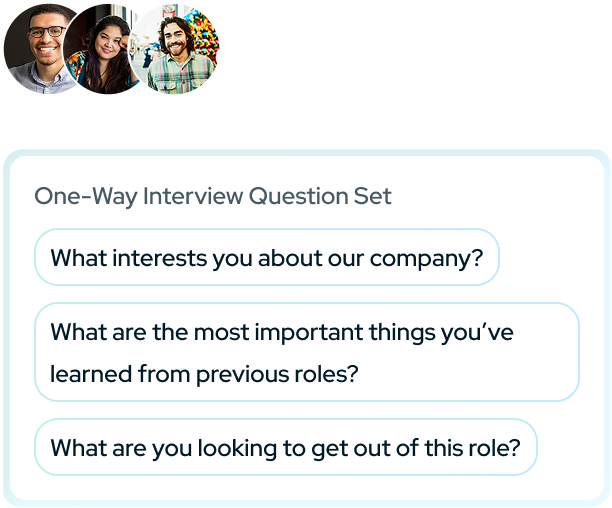612x508 pixels.
Task: Open the first candidate's circular photo
Action: click(x=42, y=48)
